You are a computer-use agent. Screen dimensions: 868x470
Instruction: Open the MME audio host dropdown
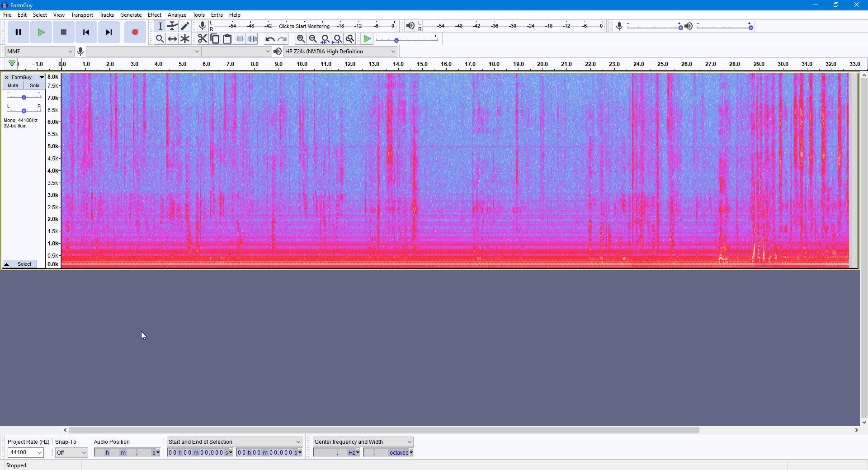[40, 52]
